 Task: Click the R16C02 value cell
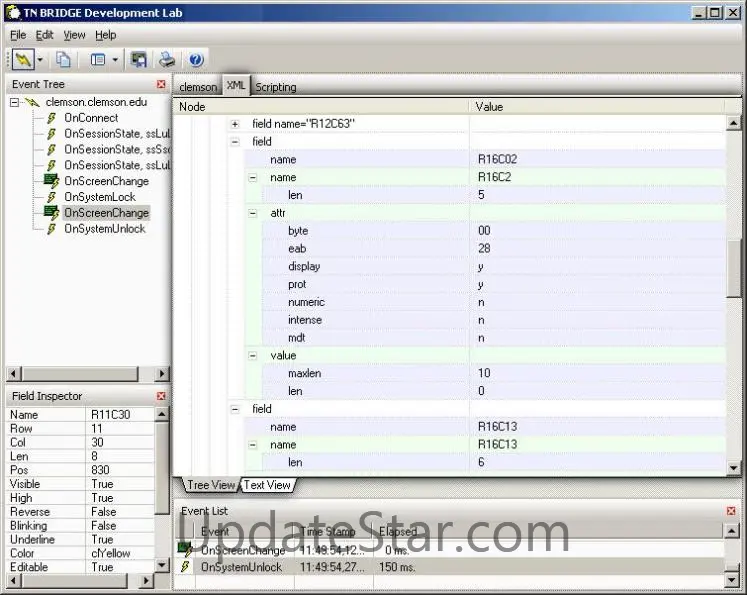pos(597,159)
